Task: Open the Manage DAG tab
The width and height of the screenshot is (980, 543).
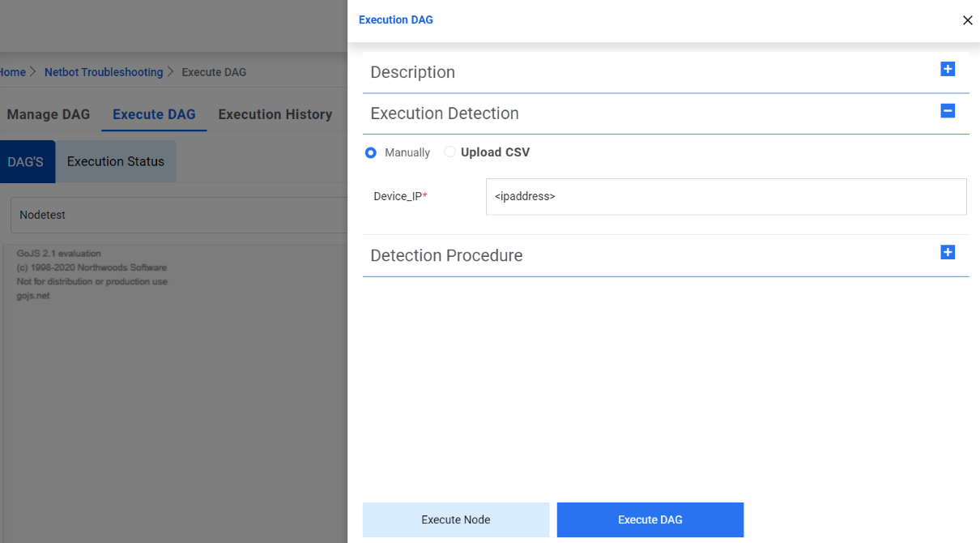Action: point(48,114)
